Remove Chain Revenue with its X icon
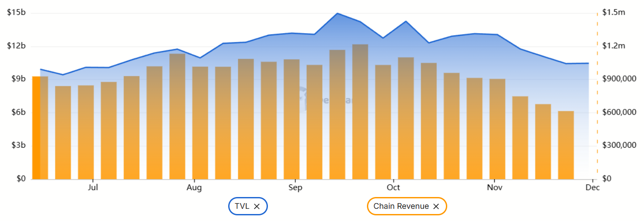Viewport: 644px width, 221px height. tap(436, 207)
